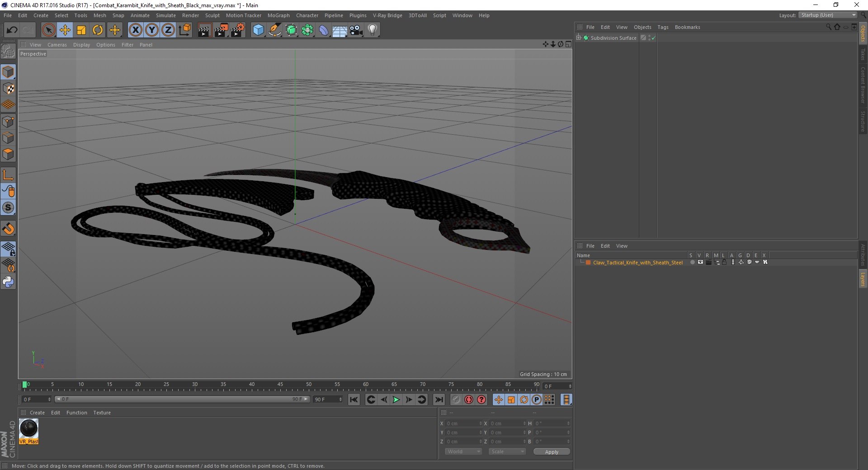The height and width of the screenshot is (470, 868).
Task: Select the Claw_Tactical_Knife_with_Sheath_Steel layer
Action: coord(637,263)
